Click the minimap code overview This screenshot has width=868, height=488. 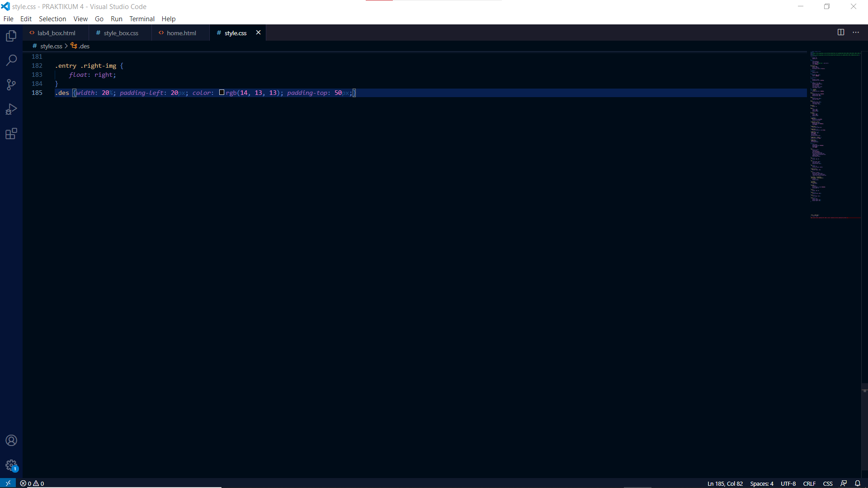tap(835, 136)
